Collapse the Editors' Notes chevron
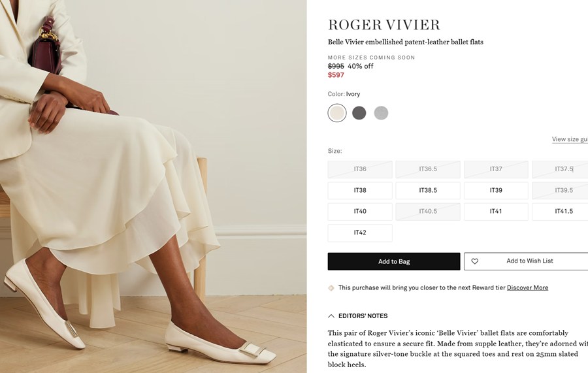This screenshot has width=588, height=373. click(x=331, y=316)
